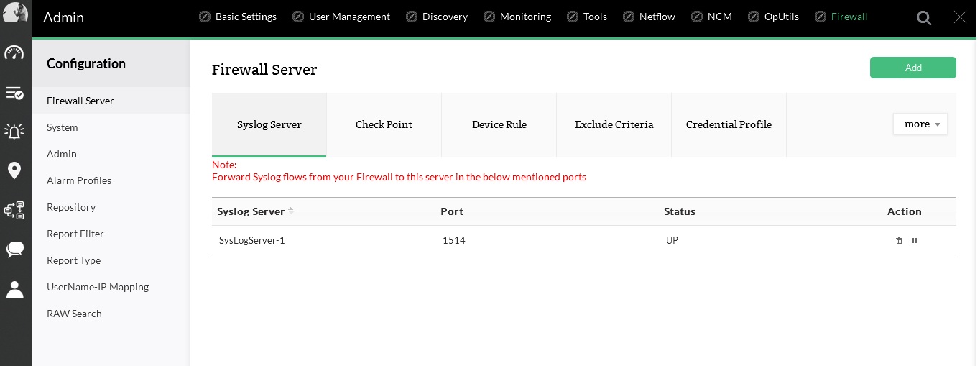This screenshot has height=366, width=980.
Task: Open the chat bubbles icon in sidebar
Action: tap(14, 250)
